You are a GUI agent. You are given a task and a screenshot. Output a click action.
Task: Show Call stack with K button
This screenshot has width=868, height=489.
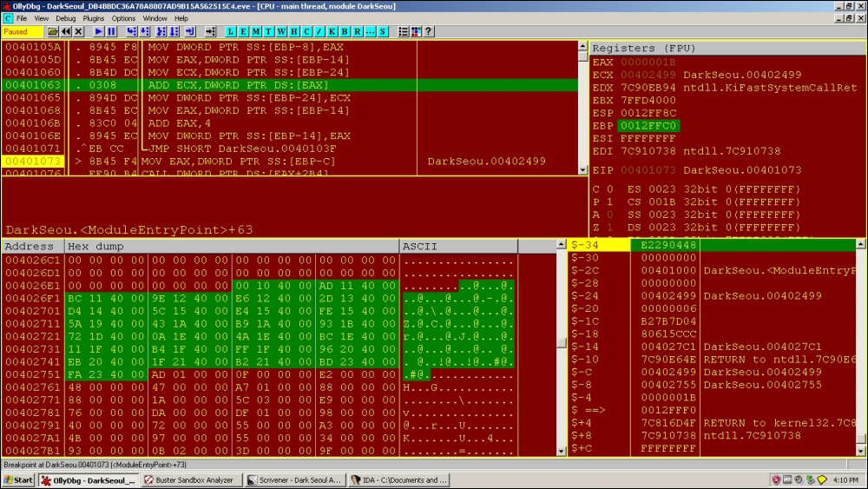pos(332,31)
